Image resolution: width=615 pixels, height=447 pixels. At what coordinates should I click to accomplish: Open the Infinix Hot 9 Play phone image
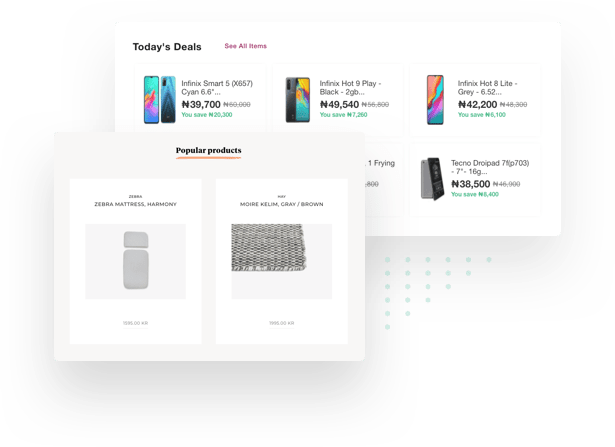tap(298, 98)
